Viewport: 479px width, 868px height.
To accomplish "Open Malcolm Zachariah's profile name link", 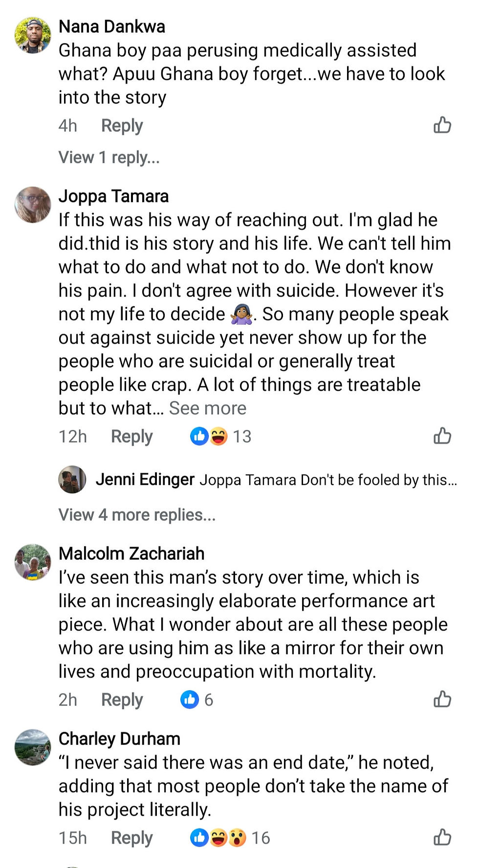I will point(131,553).
